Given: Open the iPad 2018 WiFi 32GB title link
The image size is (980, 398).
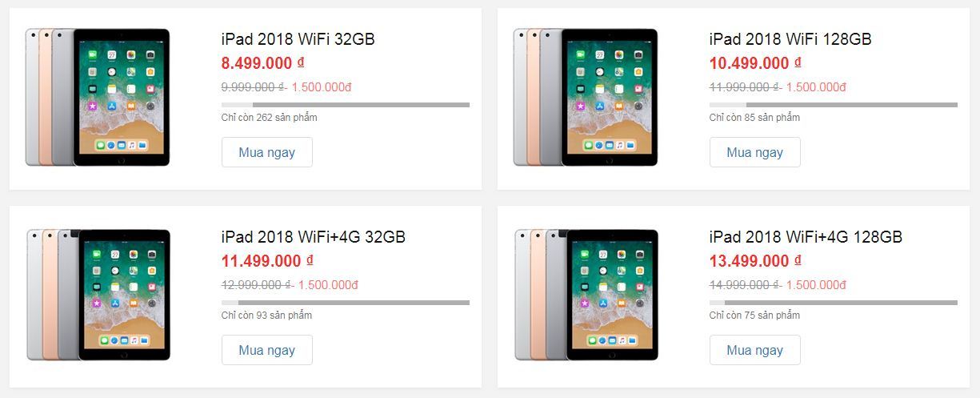Looking at the screenshot, I should pos(298,38).
